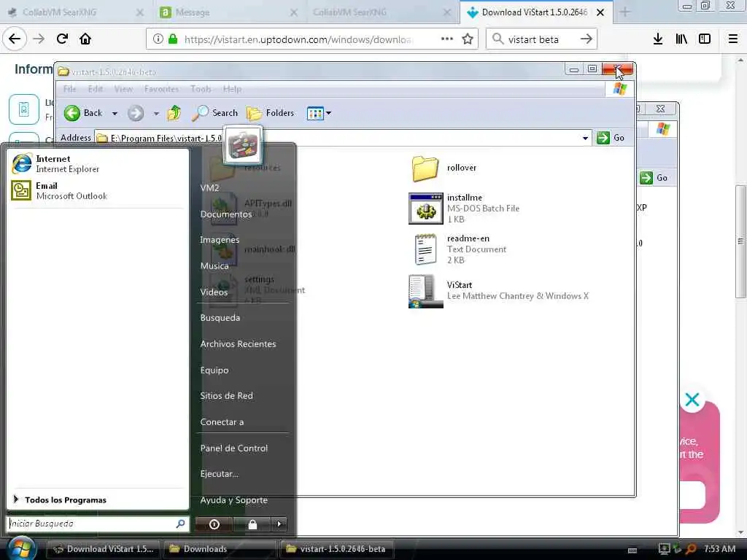
Task: Open Panel de Control
Action: 234,448
